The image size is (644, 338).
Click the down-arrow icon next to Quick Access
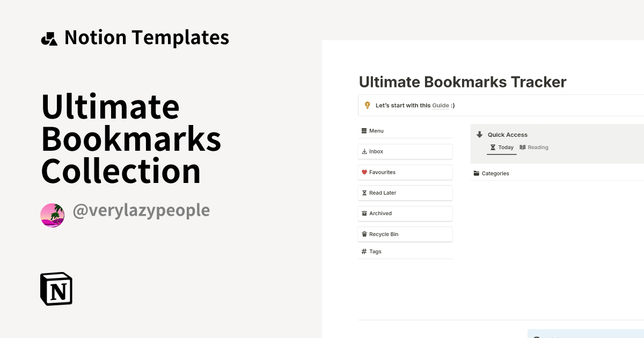(x=479, y=135)
